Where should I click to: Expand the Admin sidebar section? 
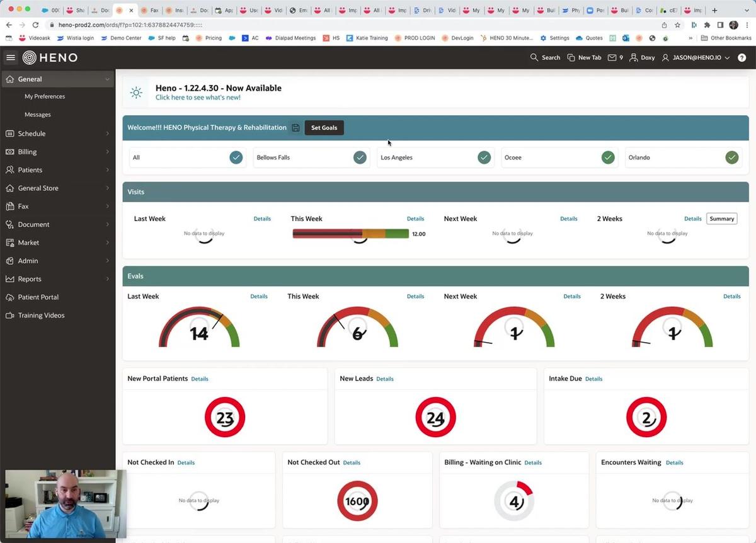(28, 260)
